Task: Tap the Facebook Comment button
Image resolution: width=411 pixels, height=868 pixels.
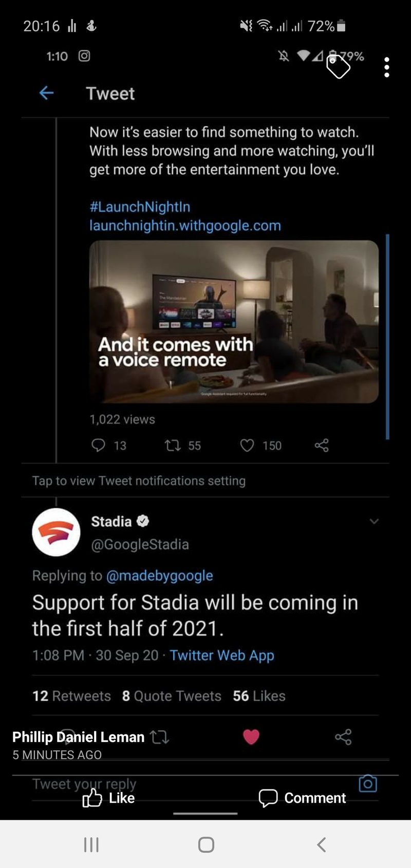Action: [x=302, y=798]
